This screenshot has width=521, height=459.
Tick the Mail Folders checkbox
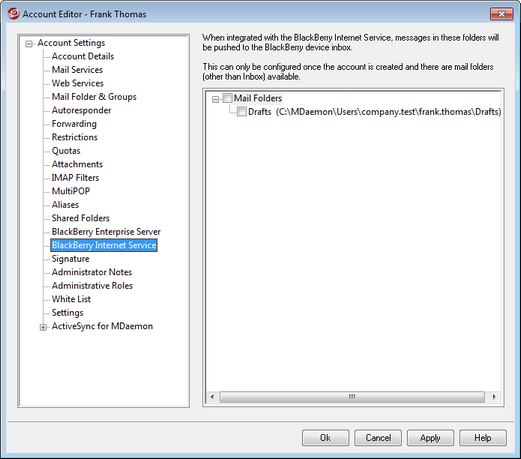pos(227,98)
